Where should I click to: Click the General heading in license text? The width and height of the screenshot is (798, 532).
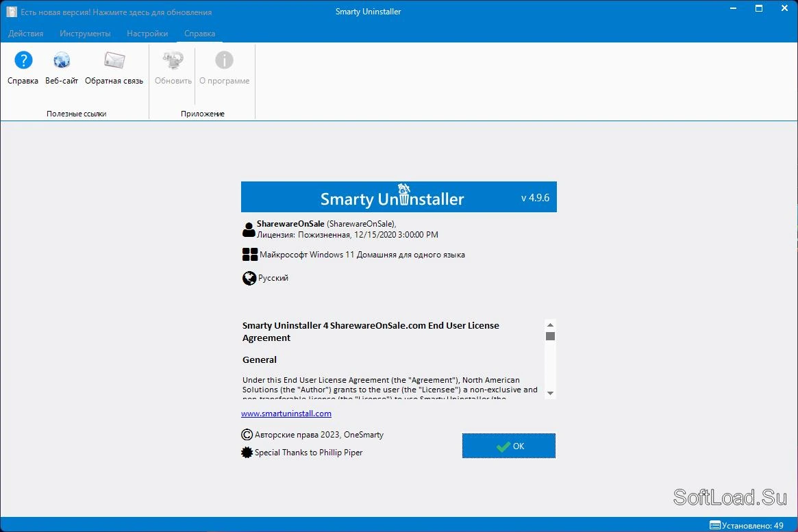click(260, 359)
